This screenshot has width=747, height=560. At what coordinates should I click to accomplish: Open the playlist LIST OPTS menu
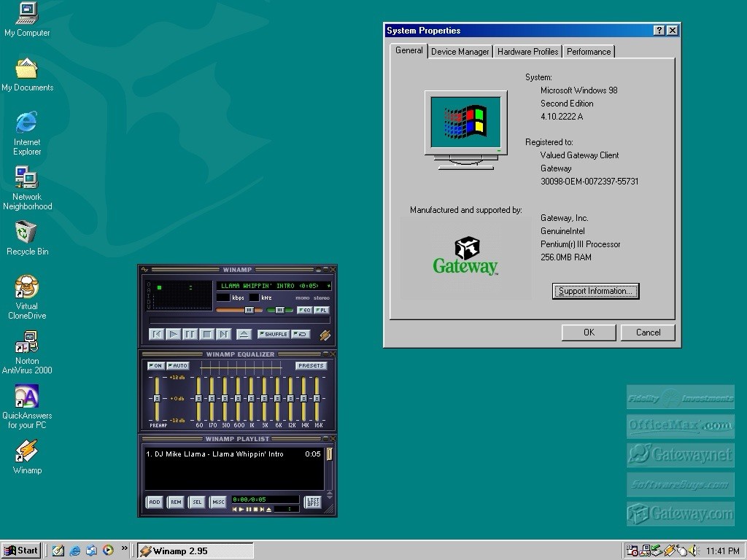[x=312, y=502]
